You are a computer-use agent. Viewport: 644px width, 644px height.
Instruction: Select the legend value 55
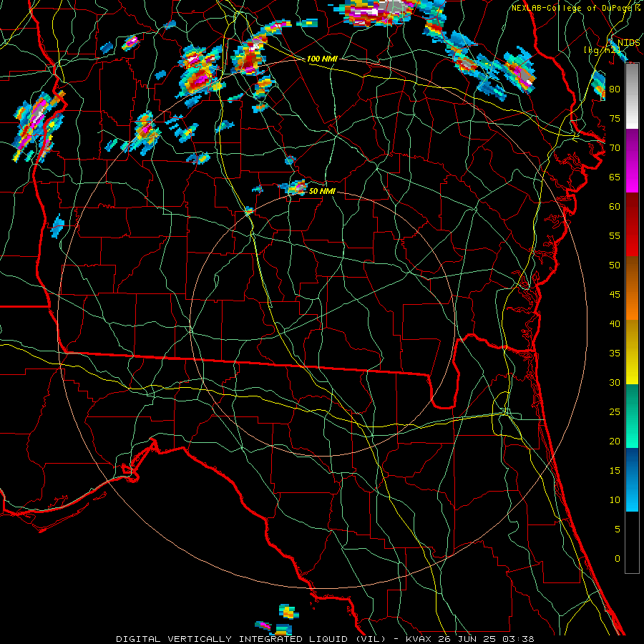[x=615, y=235]
